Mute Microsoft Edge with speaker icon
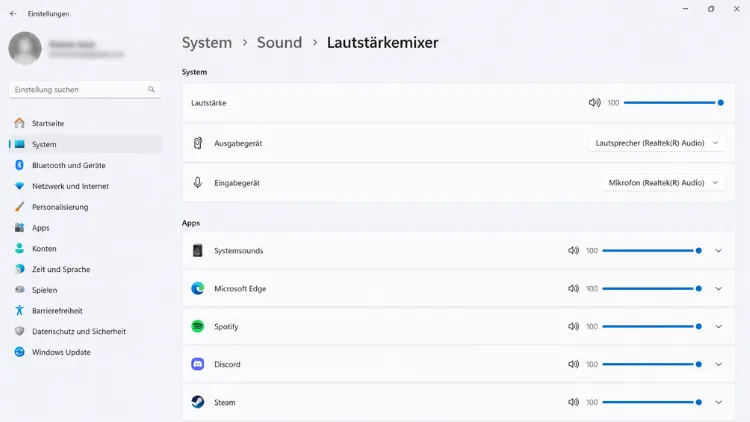750x422 pixels. (x=574, y=289)
